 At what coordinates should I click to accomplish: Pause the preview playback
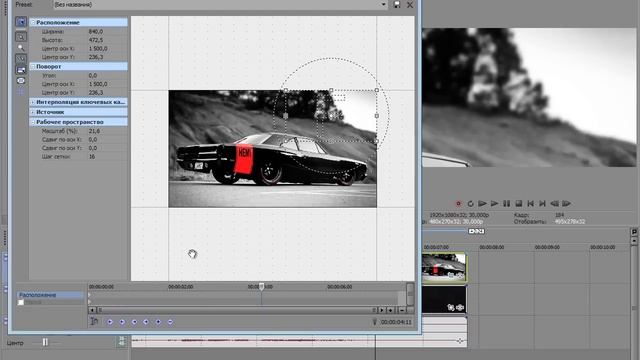(x=507, y=203)
